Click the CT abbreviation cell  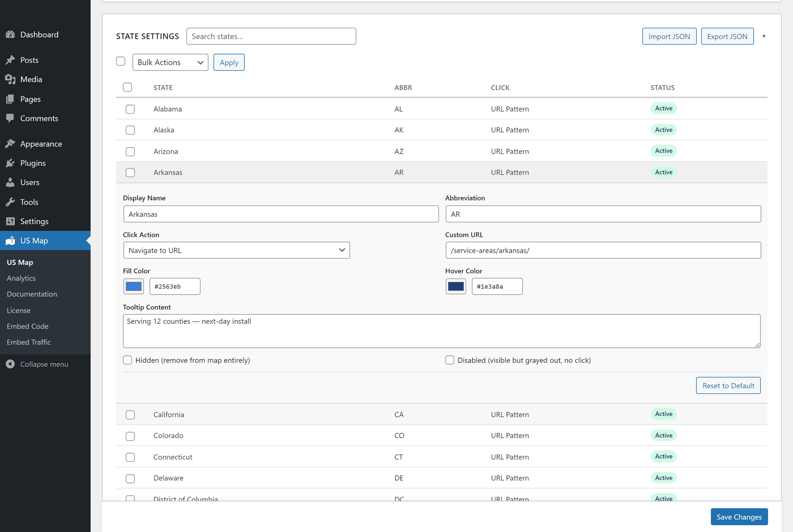399,457
